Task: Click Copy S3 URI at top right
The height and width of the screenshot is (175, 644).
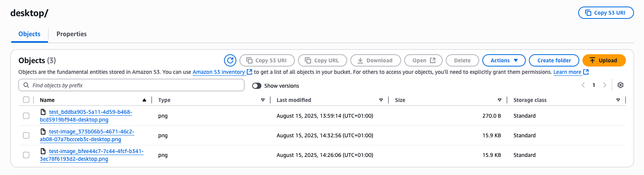Action: tap(606, 13)
